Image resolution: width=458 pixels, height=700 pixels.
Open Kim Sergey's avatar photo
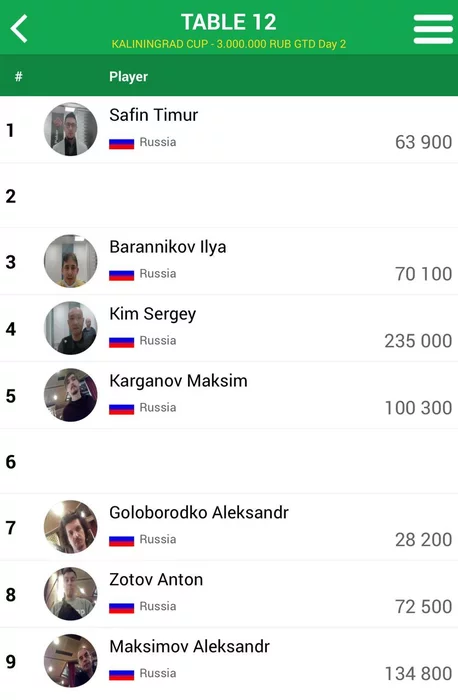pyautogui.click(x=71, y=328)
